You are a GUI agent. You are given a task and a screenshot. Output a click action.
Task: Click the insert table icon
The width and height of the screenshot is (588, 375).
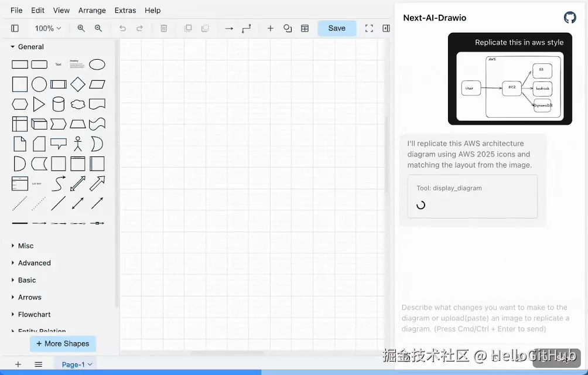coord(305,28)
